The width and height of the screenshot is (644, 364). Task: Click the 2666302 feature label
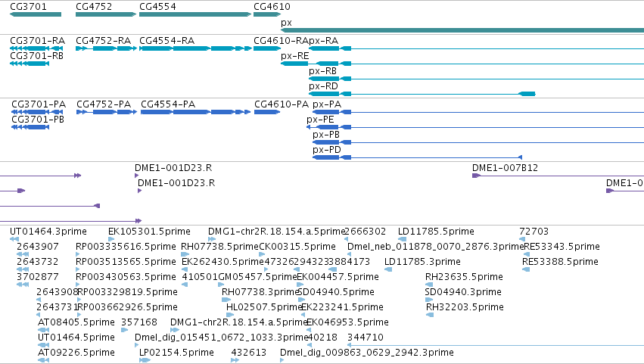click(366, 232)
